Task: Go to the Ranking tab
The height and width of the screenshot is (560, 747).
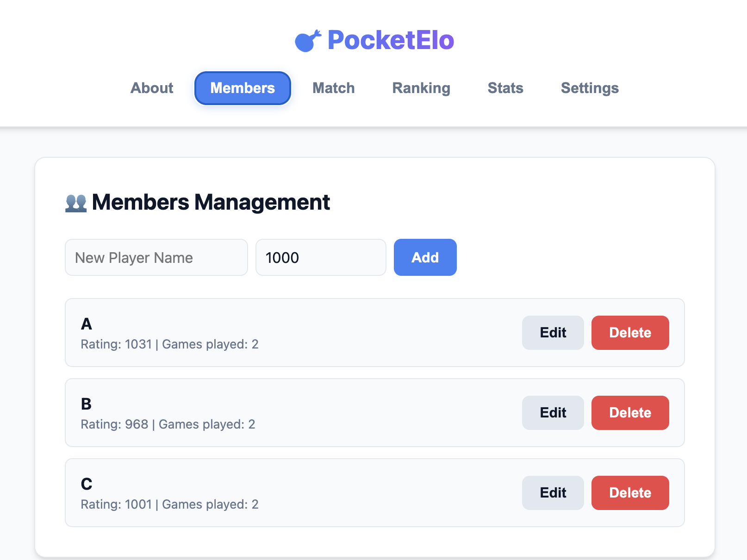Action: [x=421, y=88]
